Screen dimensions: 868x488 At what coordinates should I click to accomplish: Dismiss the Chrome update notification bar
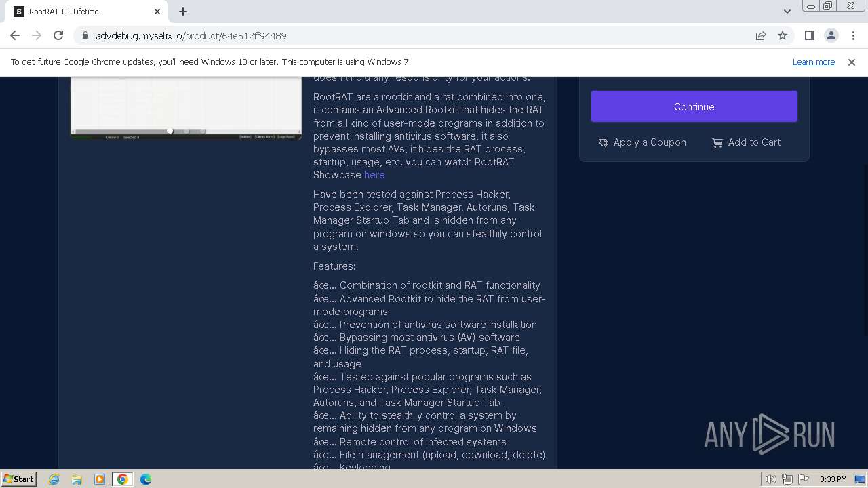[852, 62]
